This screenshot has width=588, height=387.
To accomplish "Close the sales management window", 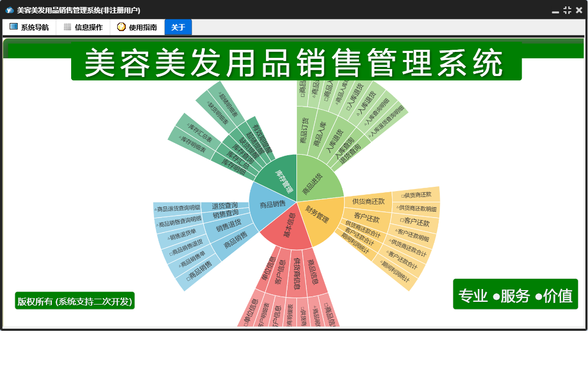I will pos(579,11).
